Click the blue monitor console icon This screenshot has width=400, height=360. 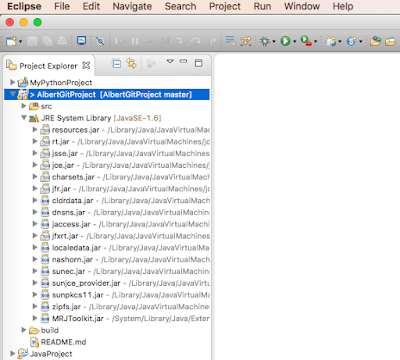point(81,41)
